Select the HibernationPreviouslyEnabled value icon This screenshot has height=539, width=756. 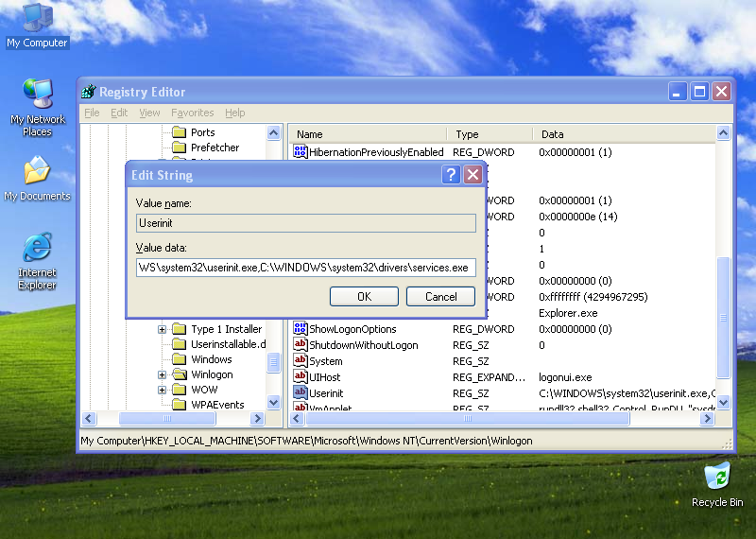tap(300, 151)
